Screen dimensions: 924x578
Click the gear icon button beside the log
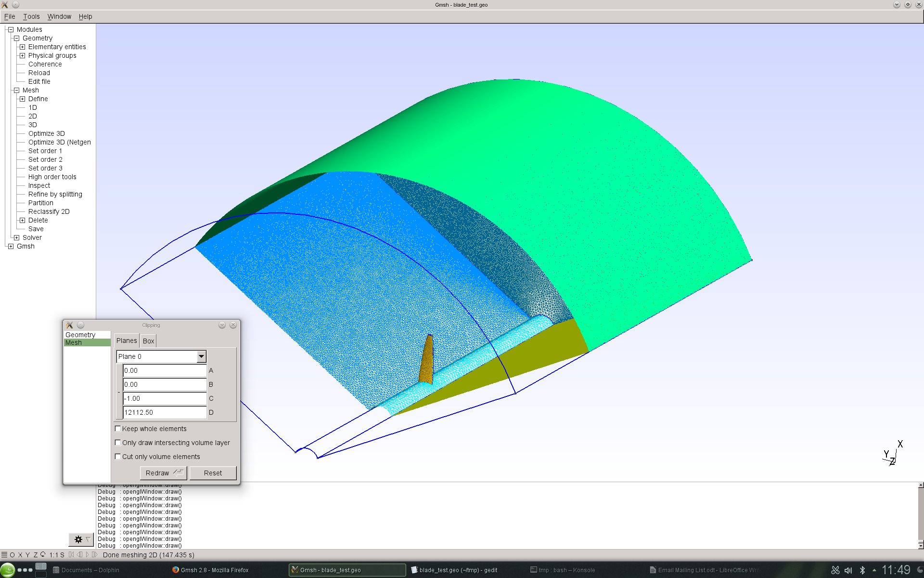point(78,539)
